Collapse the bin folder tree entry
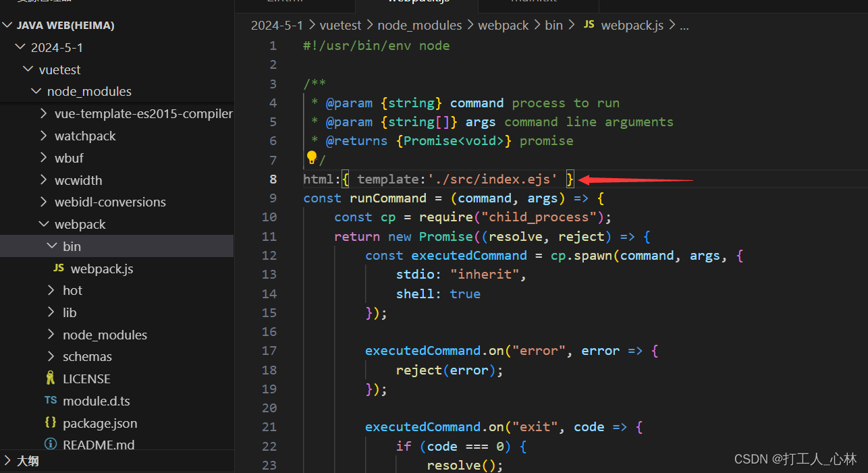 [52, 246]
